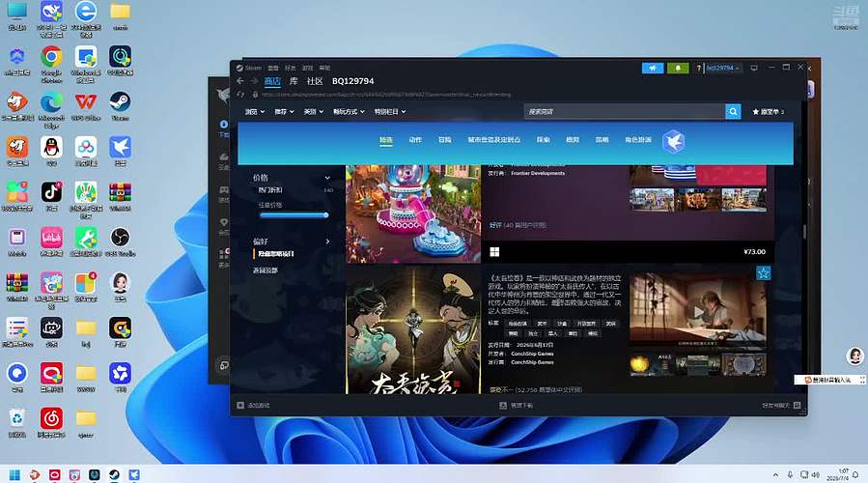Click the Big Picture mode monitor icon
This screenshot has width=868, height=483.
point(754,69)
